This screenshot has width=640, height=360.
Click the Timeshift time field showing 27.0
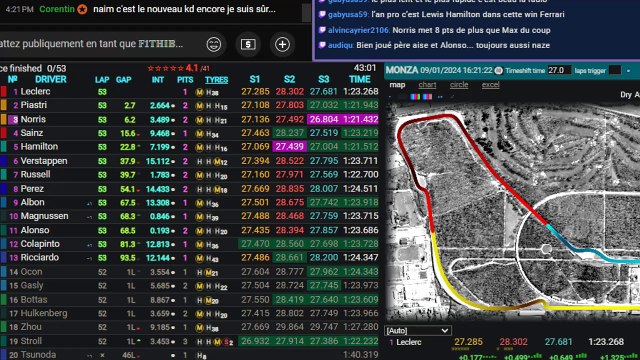click(x=559, y=70)
